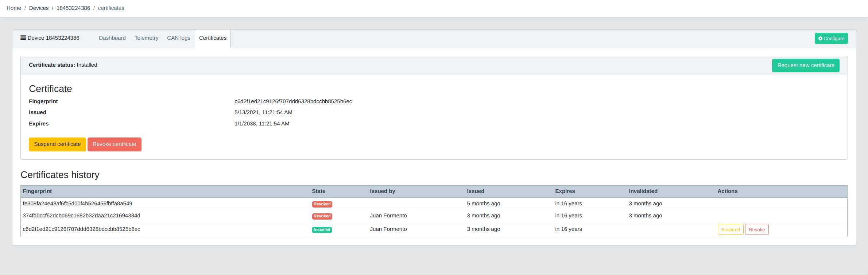Screen dimensions: 868x275
Task: Click the Fingerprint column header
Action: tap(37, 191)
